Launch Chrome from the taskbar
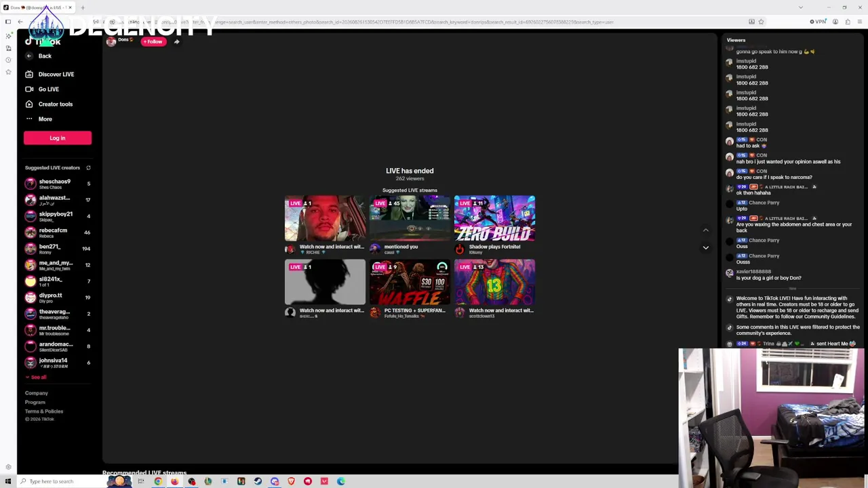Screen dimensions: 868x488 click(x=158, y=481)
